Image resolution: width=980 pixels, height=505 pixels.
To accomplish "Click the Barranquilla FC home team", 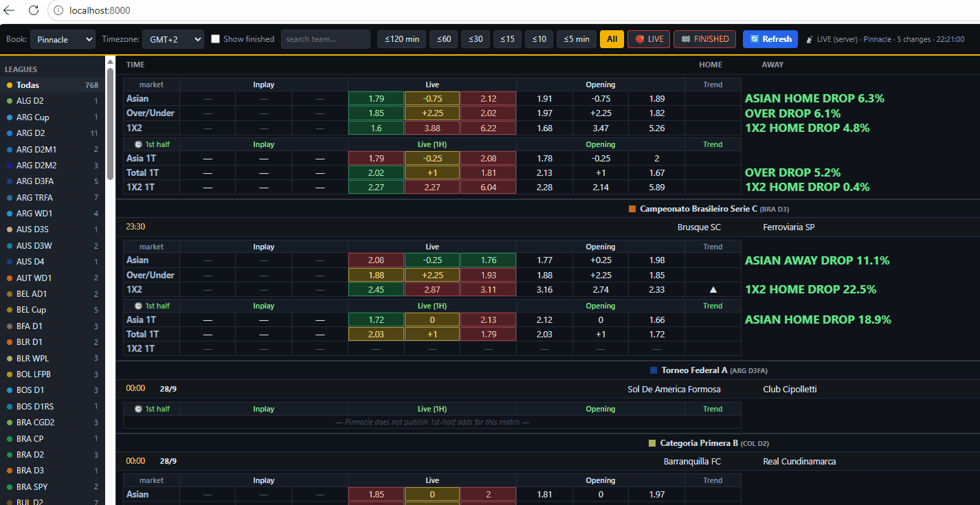I will pyautogui.click(x=693, y=461).
